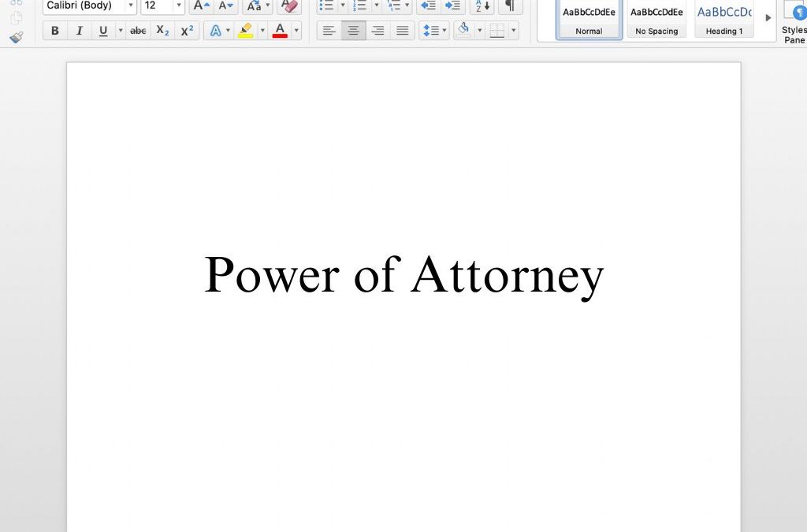The height and width of the screenshot is (532, 807).
Task: Increase font size
Action: [x=201, y=6]
